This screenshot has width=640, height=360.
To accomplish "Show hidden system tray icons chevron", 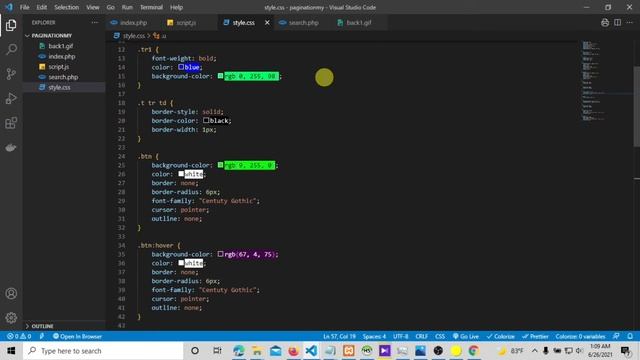I will coord(534,351).
